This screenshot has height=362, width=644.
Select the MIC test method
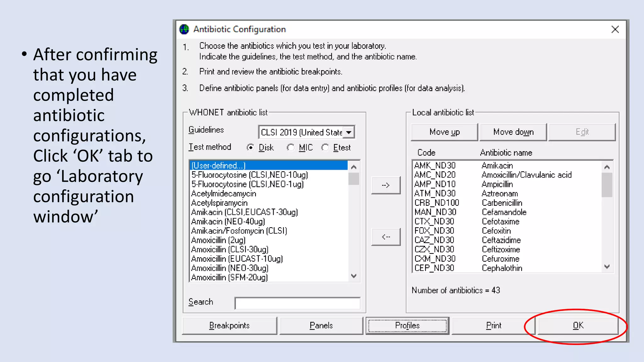[x=291, y=147]
